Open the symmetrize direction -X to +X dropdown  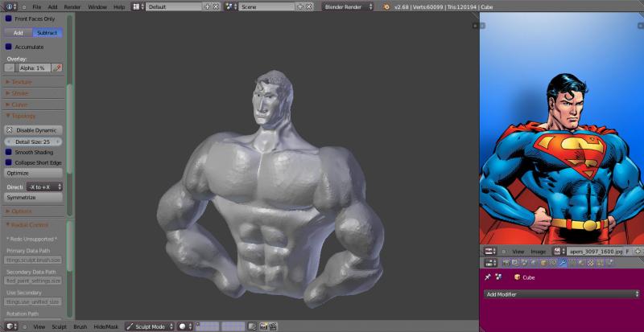coord(44,186)
